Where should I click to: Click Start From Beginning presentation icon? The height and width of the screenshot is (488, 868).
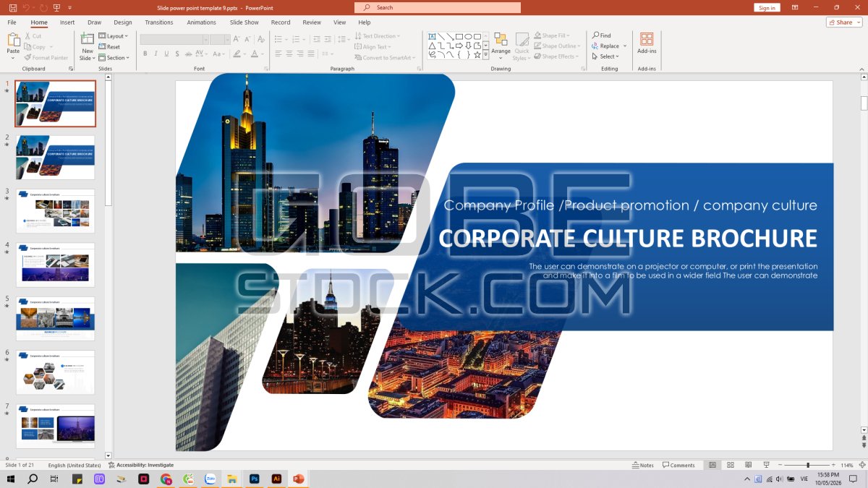tap(58, 7)
